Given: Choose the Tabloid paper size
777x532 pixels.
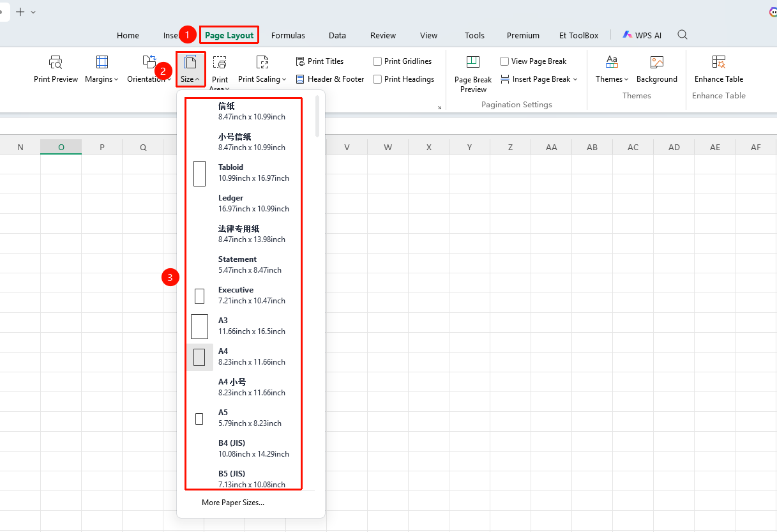Looking at the screenshot, I should pyautogui.click(x=244, y=172).
